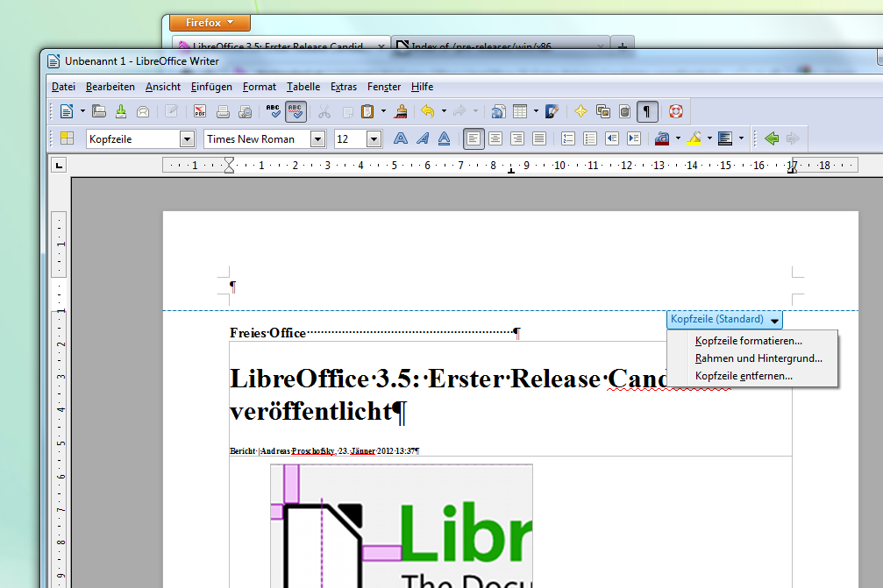Activate the format paintbrush
This screenshot has height=588, width=883.
click(x=401, y=111)
